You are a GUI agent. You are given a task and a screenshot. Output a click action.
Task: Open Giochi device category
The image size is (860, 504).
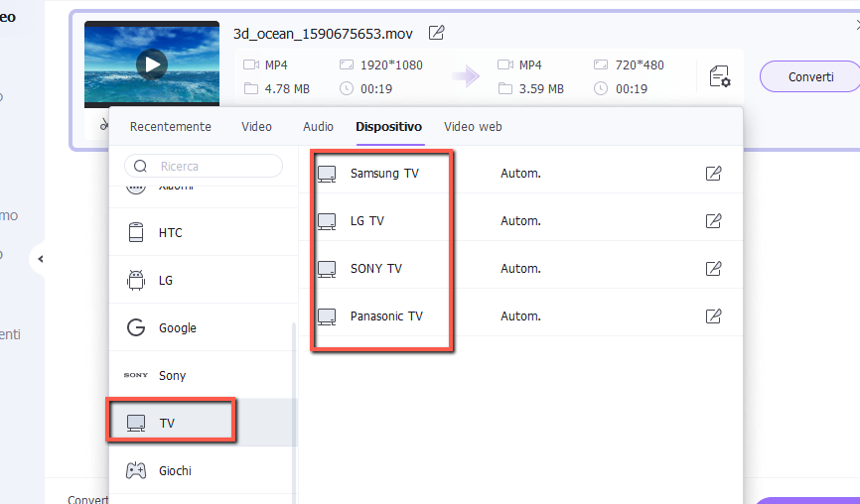click(x=175, y=471)
